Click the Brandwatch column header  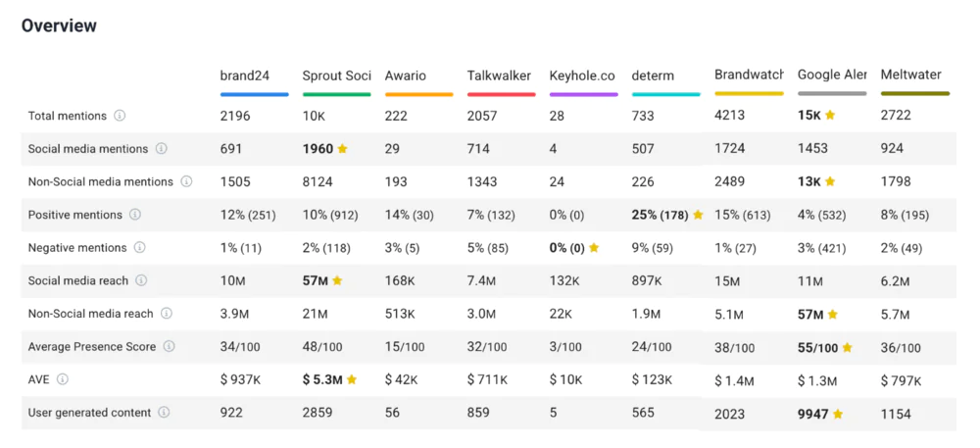tap(749, 75)
